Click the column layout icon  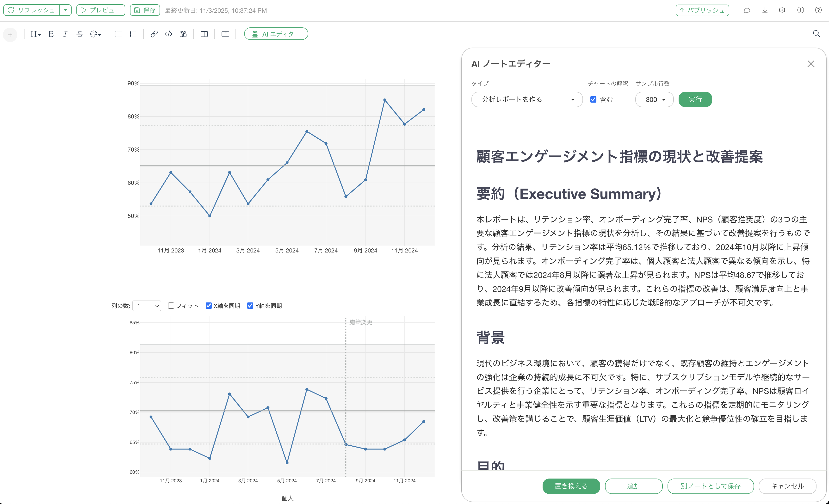point(204,34)
